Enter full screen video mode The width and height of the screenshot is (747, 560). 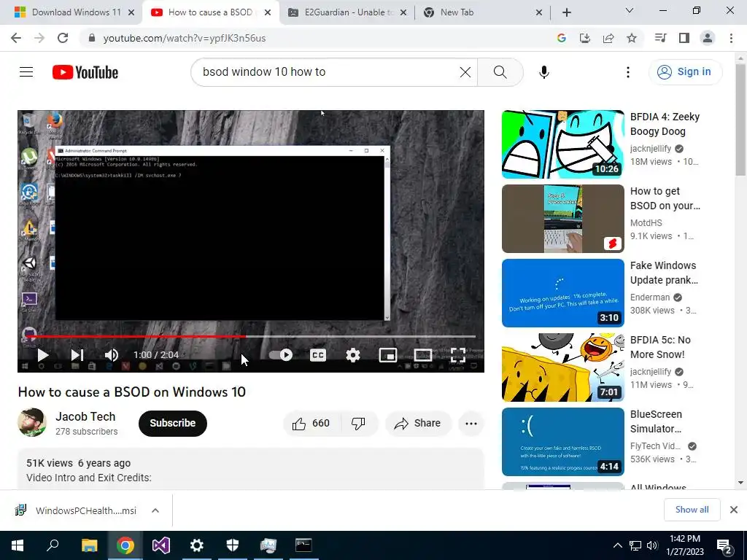point(458,355)
